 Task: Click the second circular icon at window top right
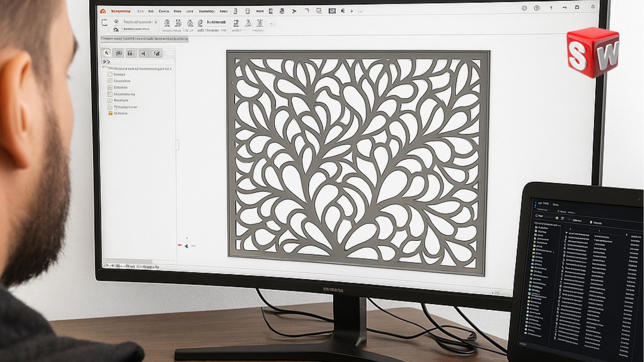[x=537, y=8]
